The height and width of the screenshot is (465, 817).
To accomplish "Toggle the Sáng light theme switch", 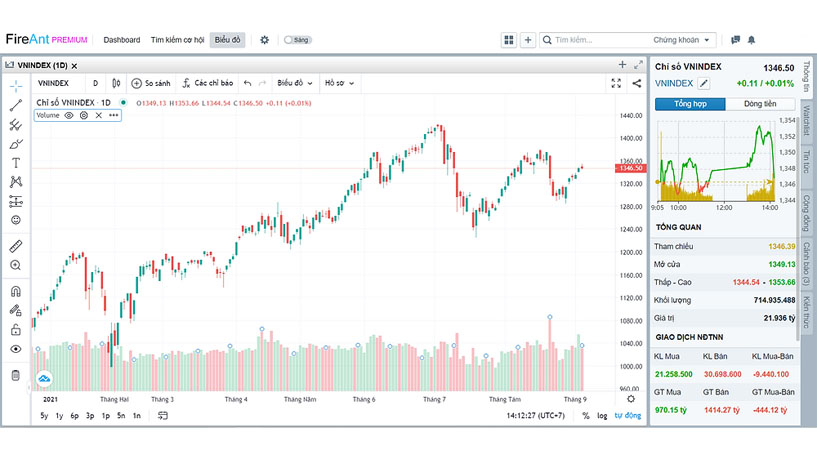I will pos(298,40).
